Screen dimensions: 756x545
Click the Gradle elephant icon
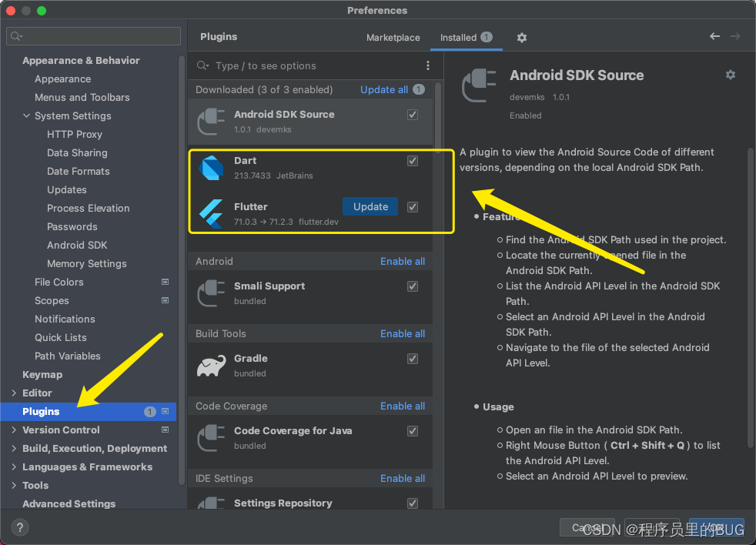(x=211, y=366)
